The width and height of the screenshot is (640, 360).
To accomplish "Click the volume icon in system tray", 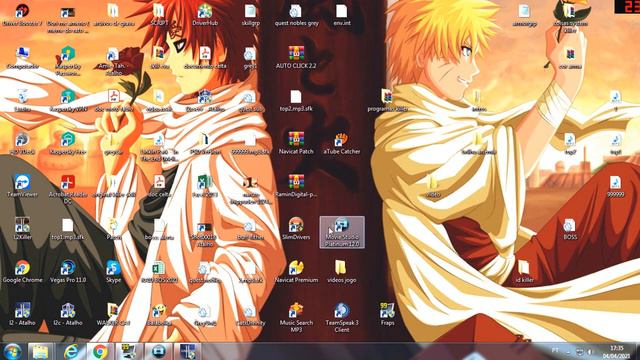I will tap(590, 351).
